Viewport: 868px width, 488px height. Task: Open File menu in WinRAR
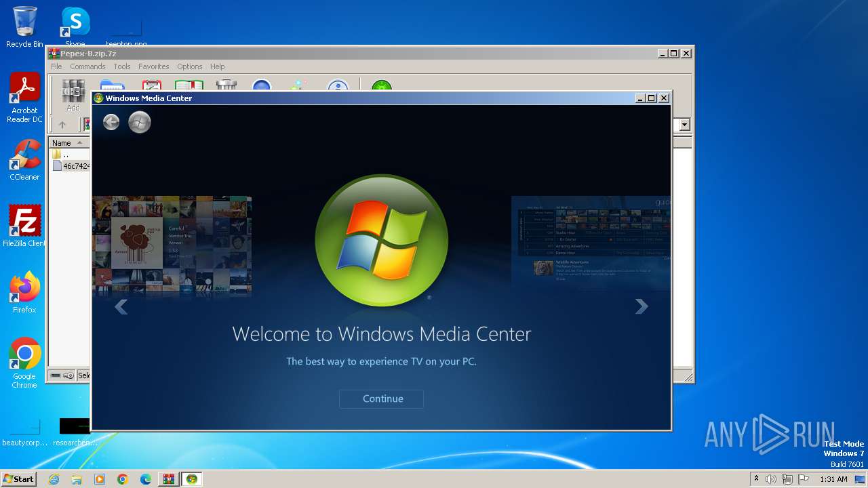56,66
